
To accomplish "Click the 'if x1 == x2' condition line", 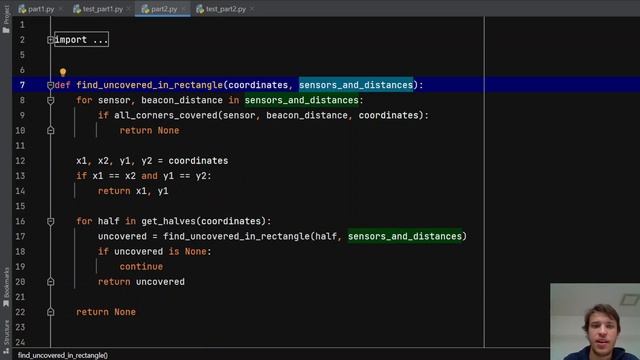I will pos(144,176).
